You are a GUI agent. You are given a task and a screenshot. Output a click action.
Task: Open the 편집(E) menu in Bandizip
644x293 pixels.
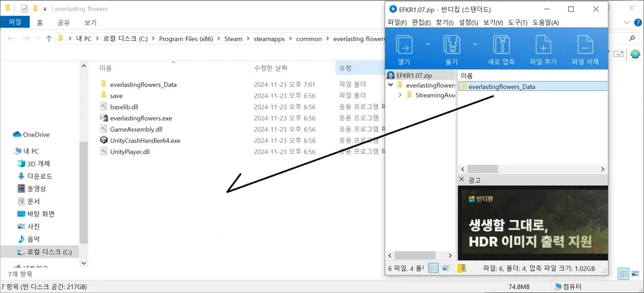point(421,22)
